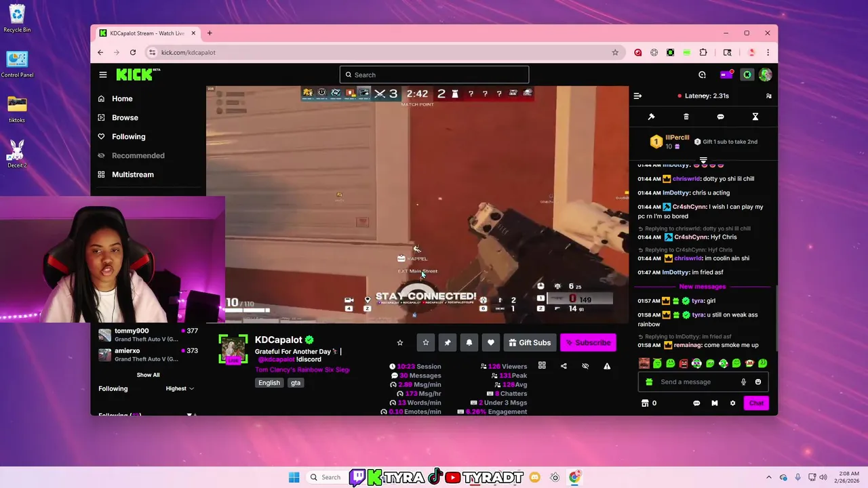Click the shop icon next to 0
The width and height of the screenshot is (868, 488).
645,403
